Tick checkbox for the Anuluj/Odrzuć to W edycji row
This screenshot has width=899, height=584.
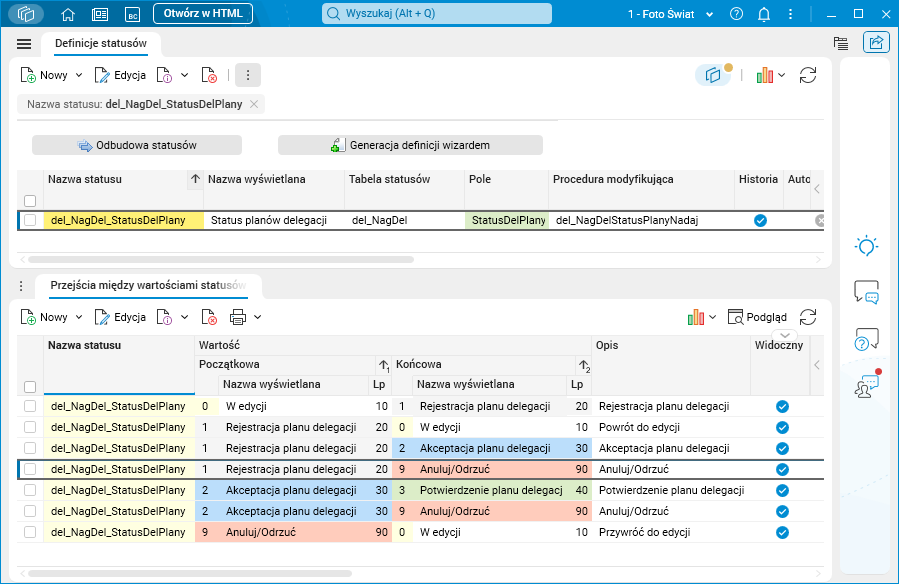coord(30,532)
